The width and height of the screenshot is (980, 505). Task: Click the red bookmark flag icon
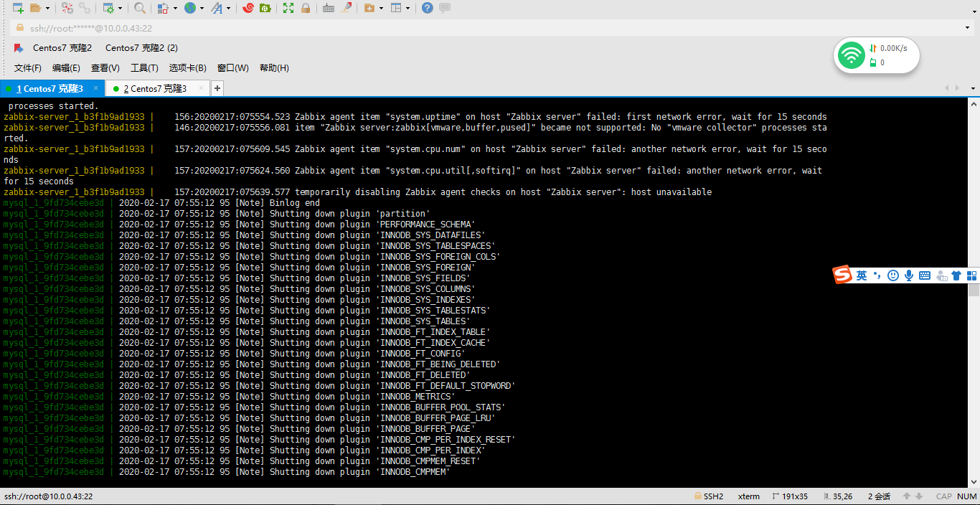pyautogui.click(x=19, y=48)
